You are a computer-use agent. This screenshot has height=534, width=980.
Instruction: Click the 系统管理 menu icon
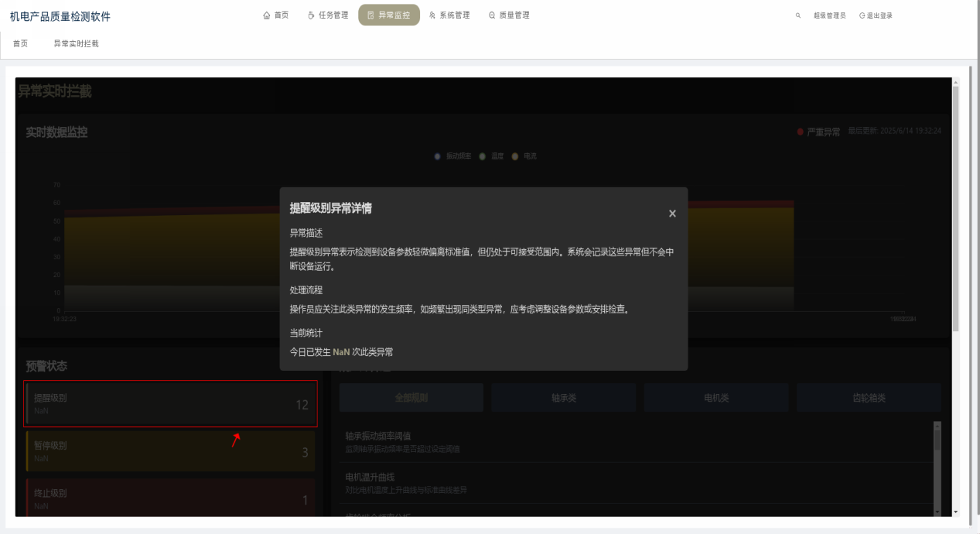pyautogui.click(x=432, y=15)
